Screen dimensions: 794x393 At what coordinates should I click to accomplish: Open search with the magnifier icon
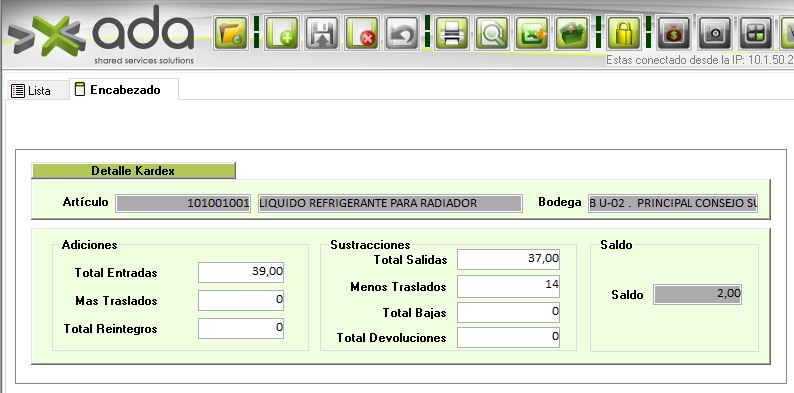[492, 33]
